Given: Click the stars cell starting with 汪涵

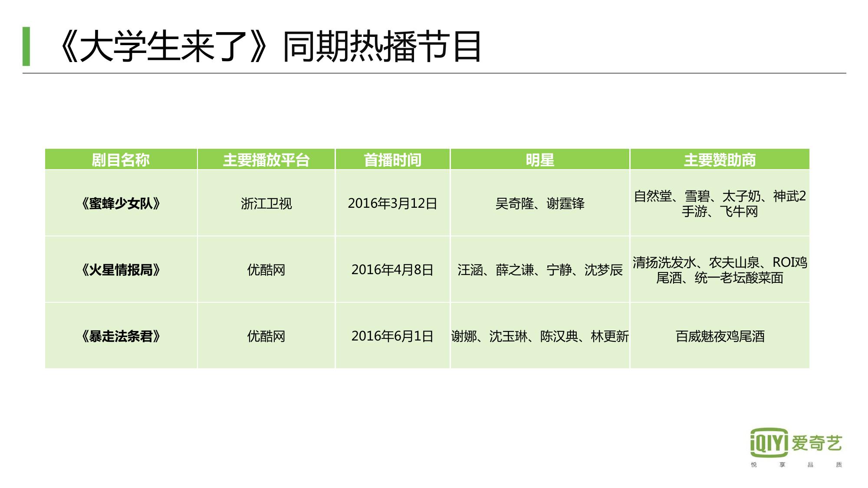Looking at the screenshot, I should [540, 269].
